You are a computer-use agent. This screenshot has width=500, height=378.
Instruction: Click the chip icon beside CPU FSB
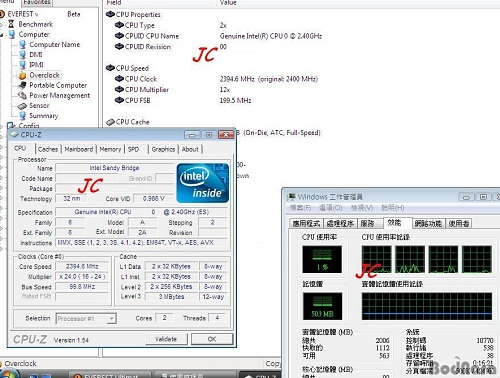(119, 100)
